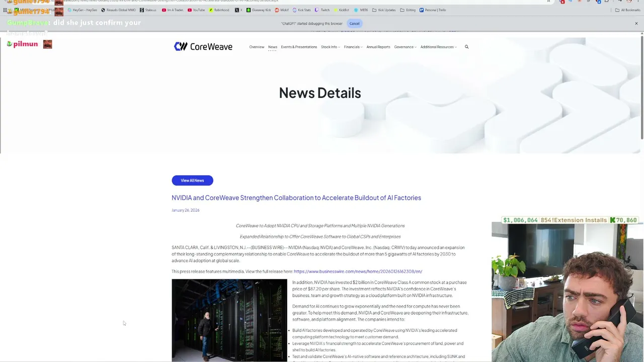Dismiss the ChatGPT debugging notification bar
Screen dimensions: 644x362
636,24
